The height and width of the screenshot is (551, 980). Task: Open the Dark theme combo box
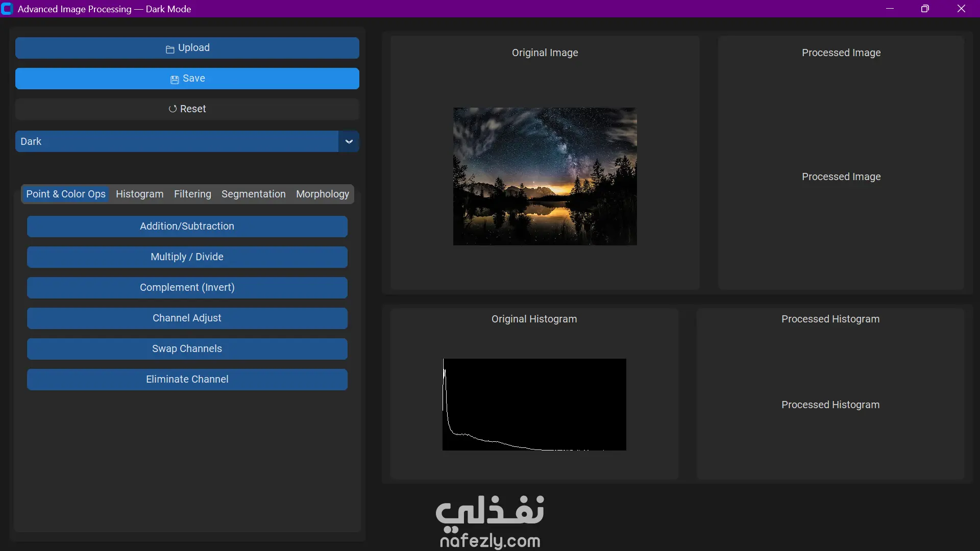[177, 141]
